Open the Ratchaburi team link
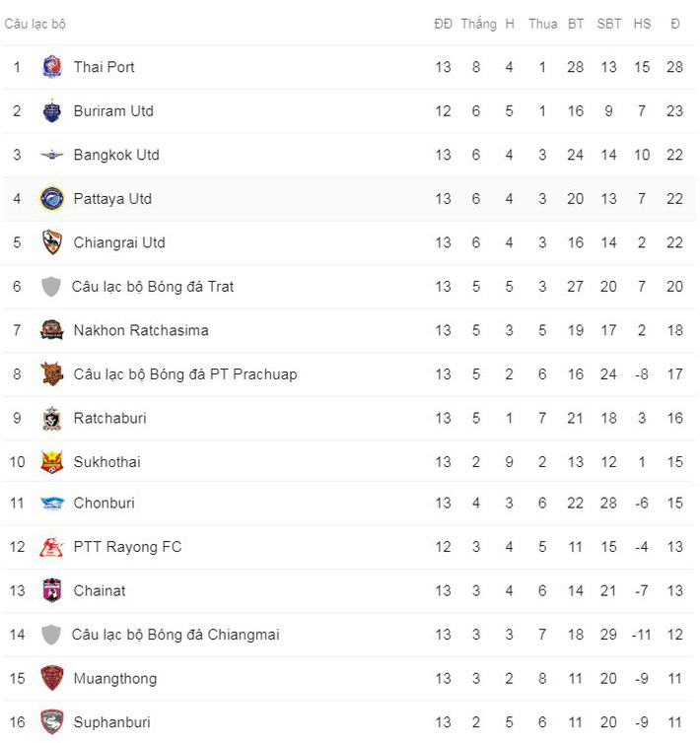 109,418
